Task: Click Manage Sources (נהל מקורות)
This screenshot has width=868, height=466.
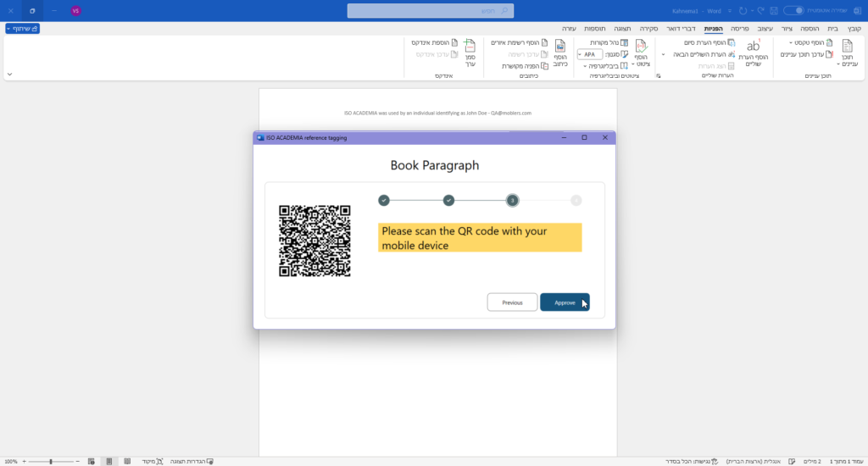Action: pos(609,42)
